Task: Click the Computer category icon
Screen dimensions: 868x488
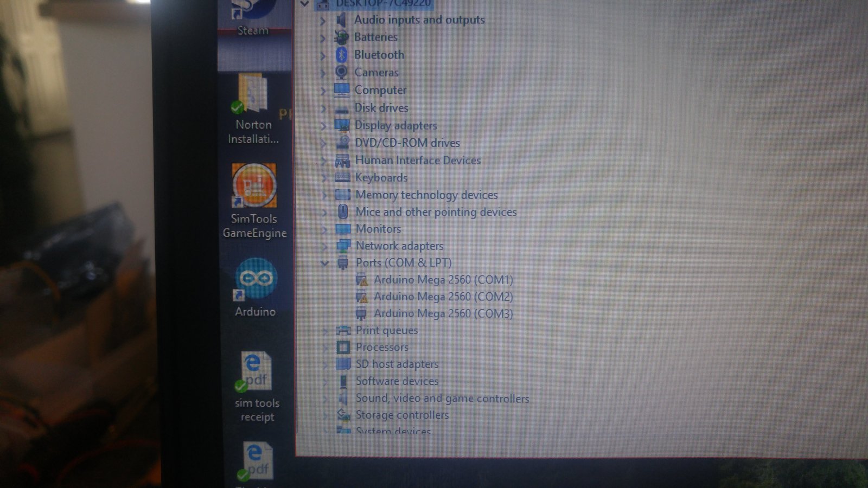Action: click(x=342, y=90)
